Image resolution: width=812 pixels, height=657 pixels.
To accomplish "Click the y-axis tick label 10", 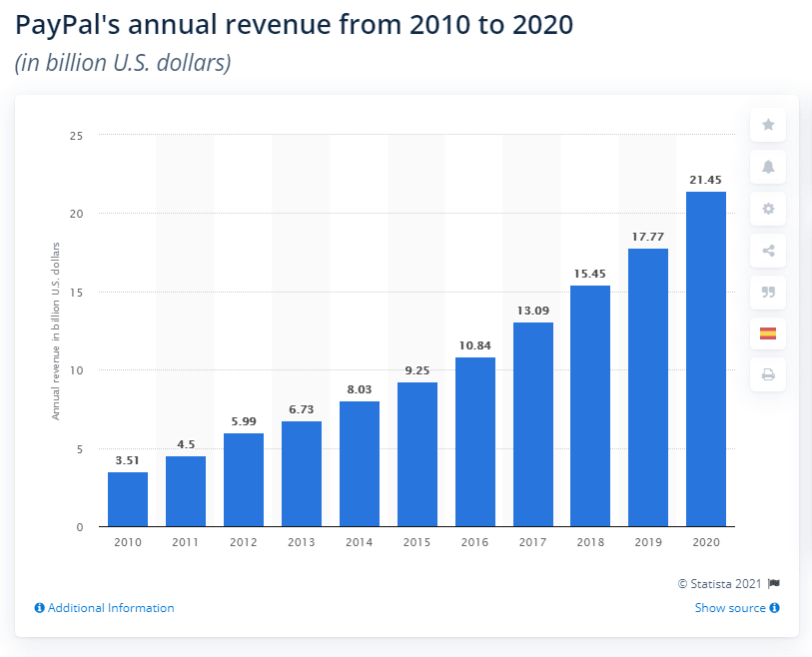I will pos(76,370).
